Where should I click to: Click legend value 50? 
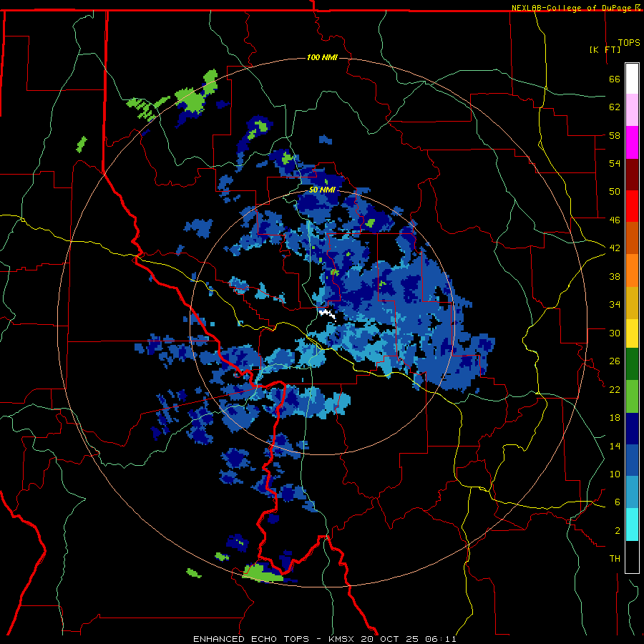[x=615, y=191]
